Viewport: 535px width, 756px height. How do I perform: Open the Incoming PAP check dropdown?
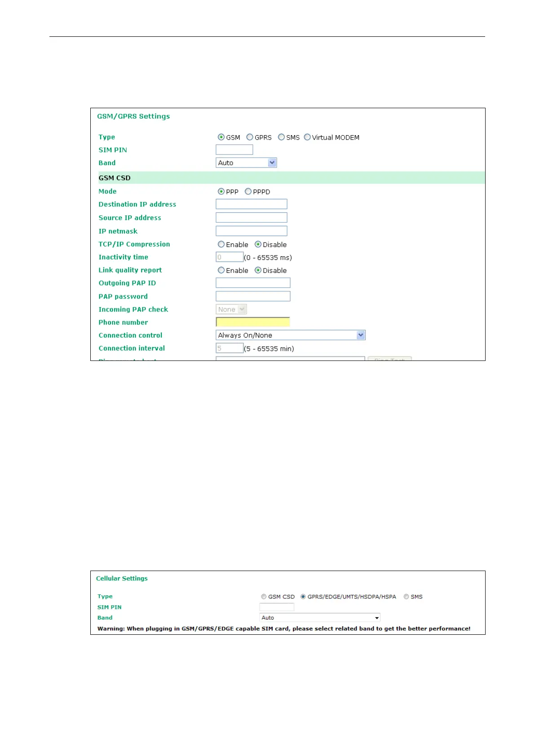pyautogui.click(x=231, y=309)
